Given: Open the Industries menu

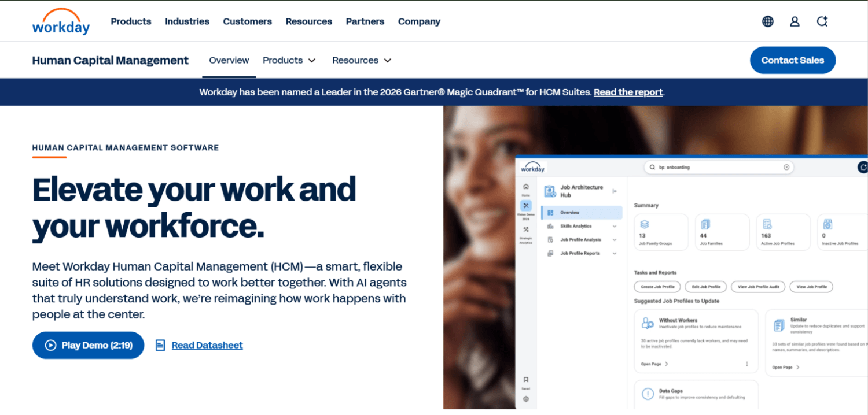Looking at the screenshot, I should coord(187,21).
